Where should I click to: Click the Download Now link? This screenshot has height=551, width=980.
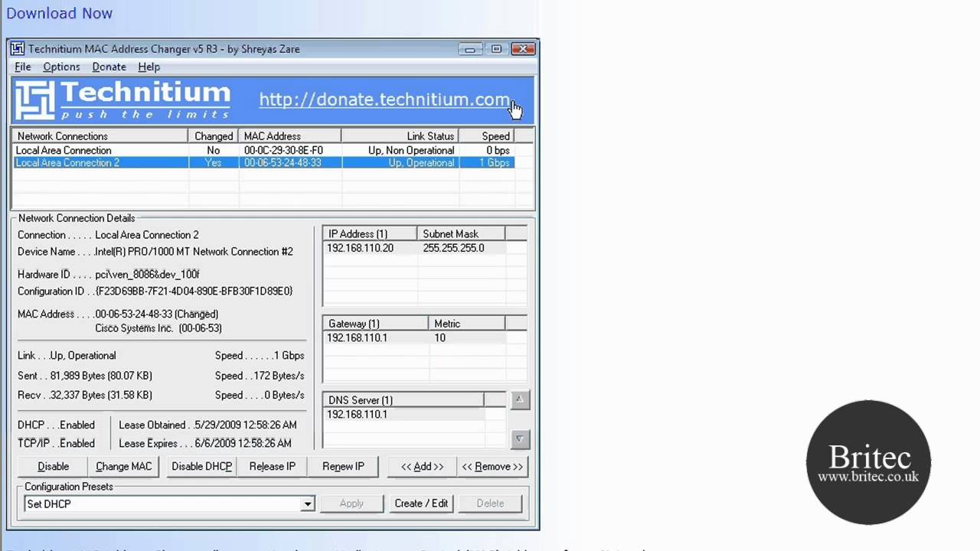point(59,13)
